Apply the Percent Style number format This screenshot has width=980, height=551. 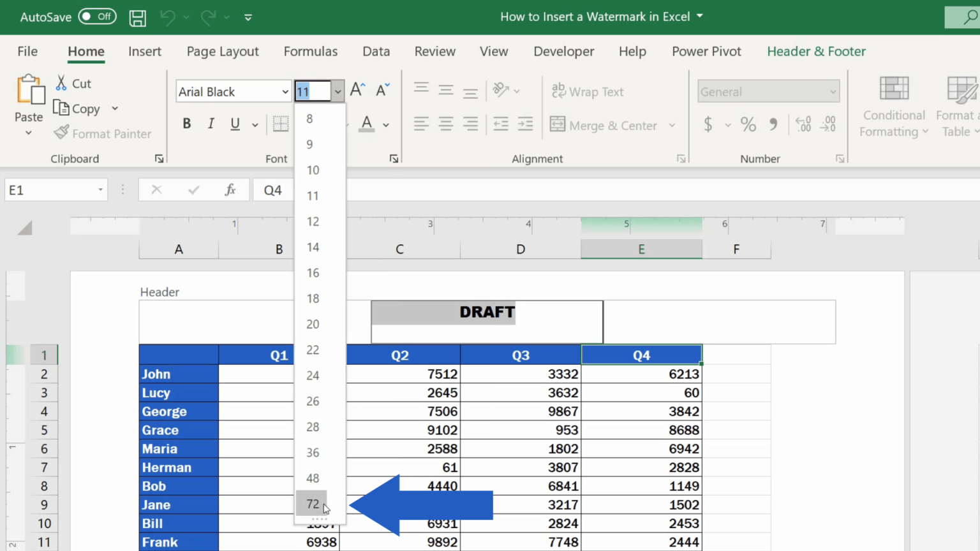point(748,124)
